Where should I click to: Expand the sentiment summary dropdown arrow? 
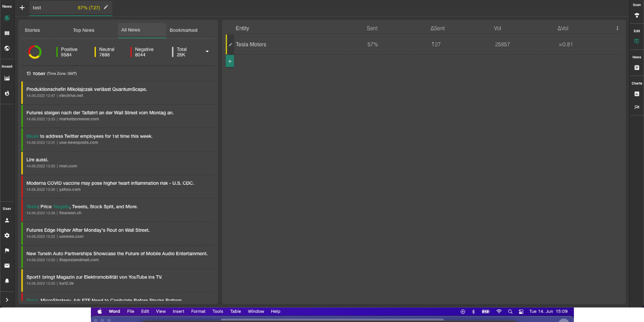coord(207,52)
